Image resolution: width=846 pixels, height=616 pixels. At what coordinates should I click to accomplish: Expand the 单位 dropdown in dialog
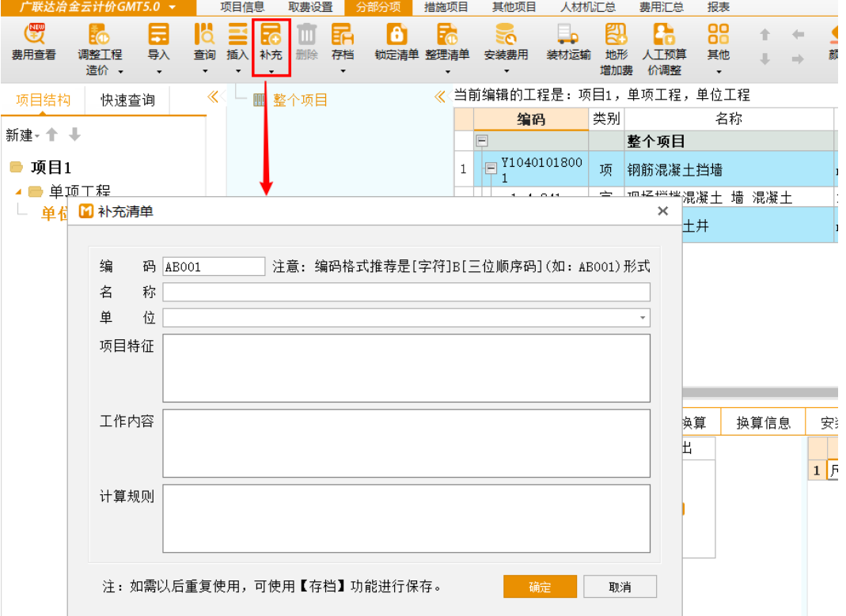[x=642, y=318]
